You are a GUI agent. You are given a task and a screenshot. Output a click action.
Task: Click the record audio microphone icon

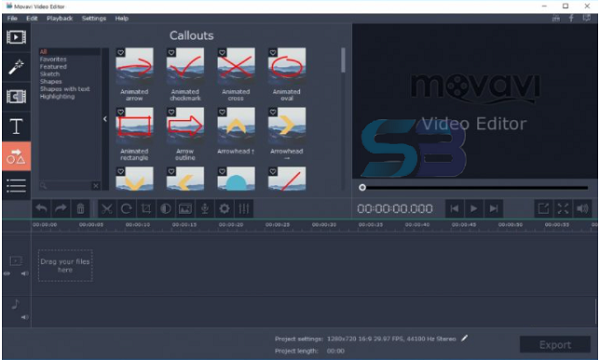click(205, 209)
